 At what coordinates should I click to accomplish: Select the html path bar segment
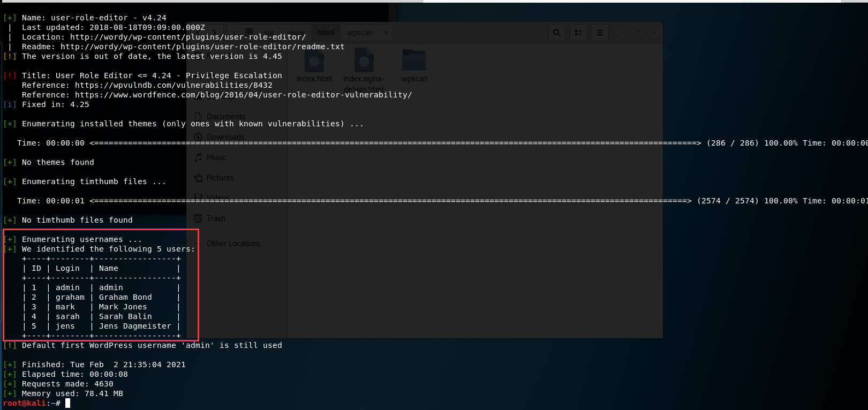326,33
